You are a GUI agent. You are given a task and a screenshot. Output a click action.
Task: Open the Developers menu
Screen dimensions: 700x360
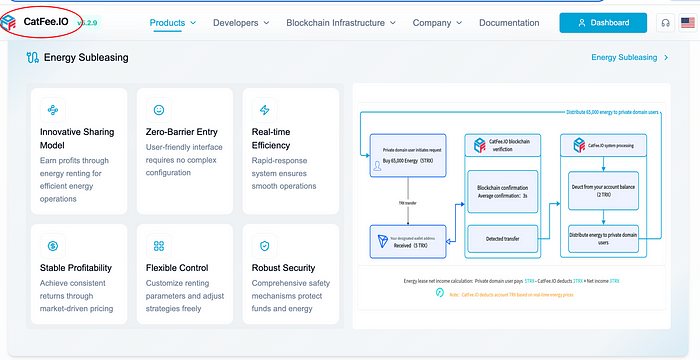(236, 23)
